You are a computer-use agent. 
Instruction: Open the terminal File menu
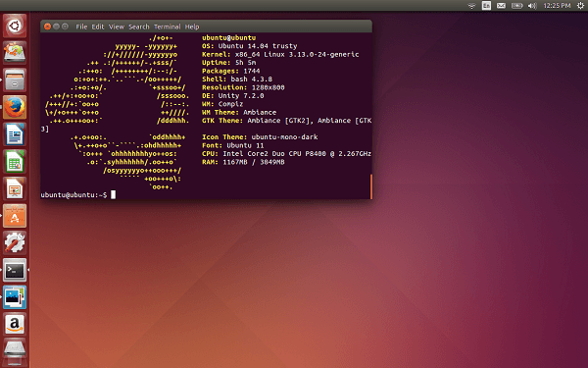[81, 26]
